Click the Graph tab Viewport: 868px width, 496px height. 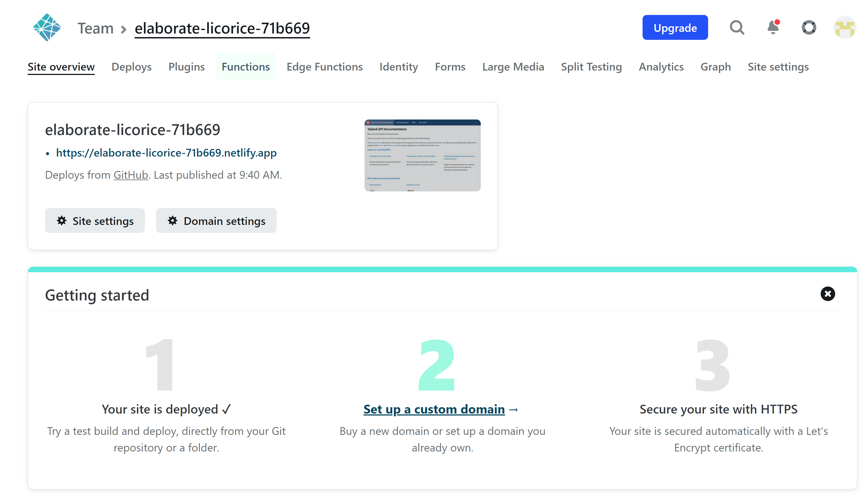pyautogui.click(x=715, y=67)
